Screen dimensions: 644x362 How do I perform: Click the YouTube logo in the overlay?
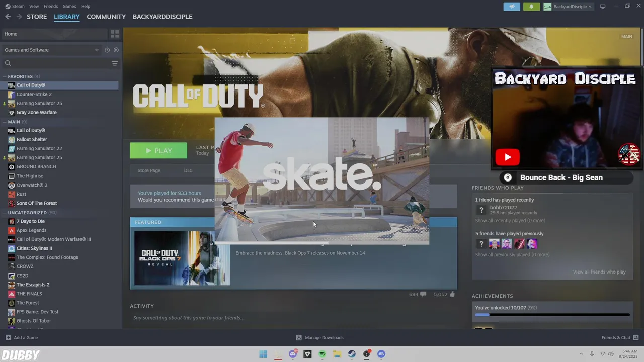tap(508, 157)
